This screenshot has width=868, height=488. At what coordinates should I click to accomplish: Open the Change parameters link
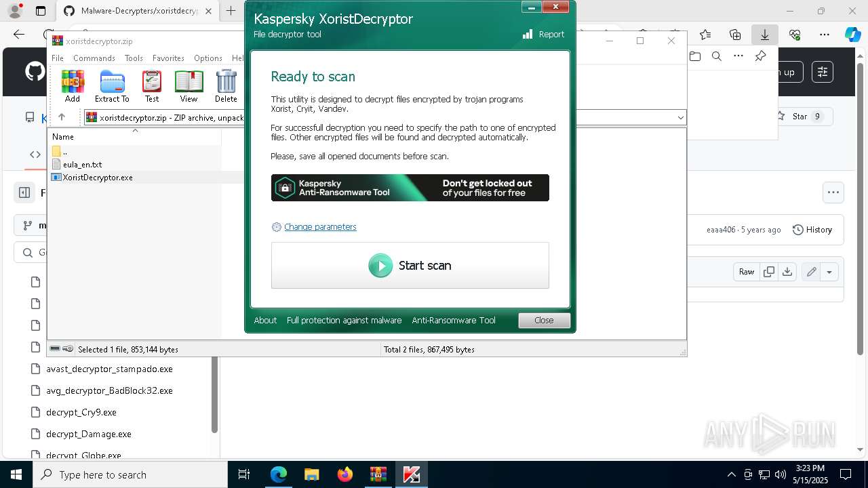(x=320, y=227)
